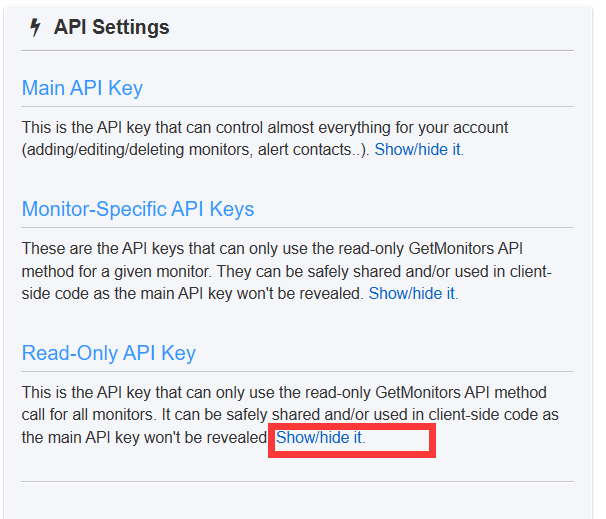The width and height of the screenshot is (606, 519).
Task: Show/hide the Read-Only API Key
Action: point(321,438)
